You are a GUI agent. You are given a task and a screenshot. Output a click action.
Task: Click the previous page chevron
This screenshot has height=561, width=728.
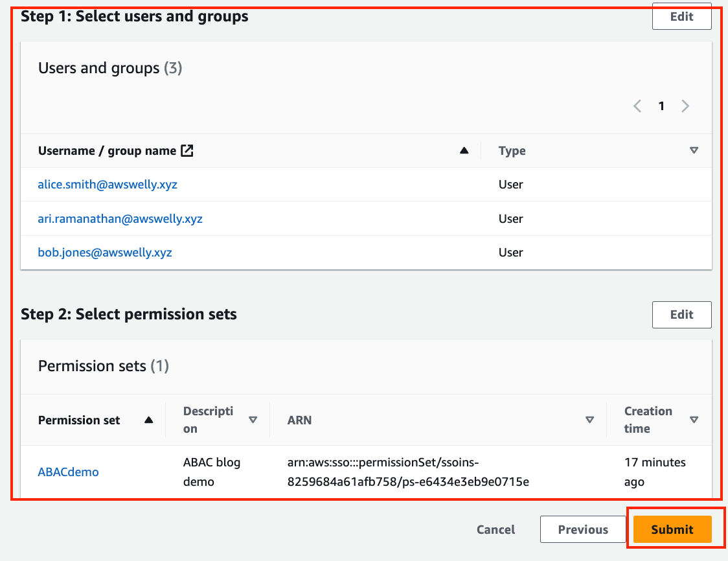pyautogui.click(x=637, y=106)
